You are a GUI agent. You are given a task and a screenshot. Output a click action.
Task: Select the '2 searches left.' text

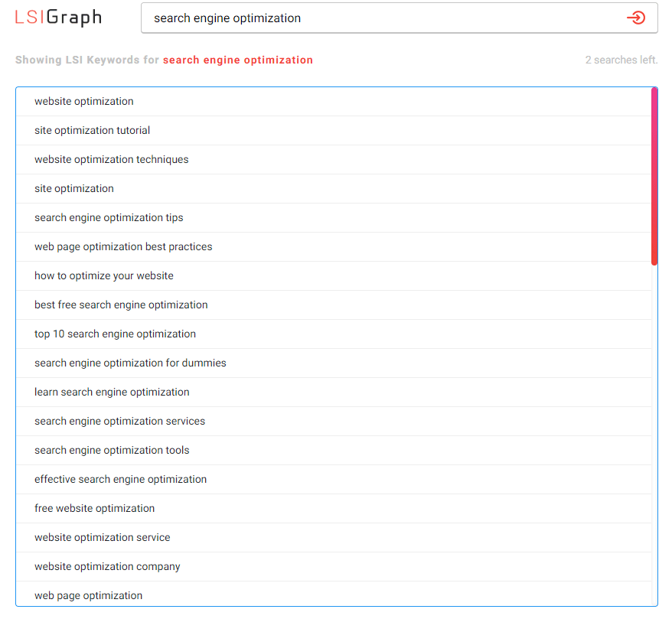point(621,60)
